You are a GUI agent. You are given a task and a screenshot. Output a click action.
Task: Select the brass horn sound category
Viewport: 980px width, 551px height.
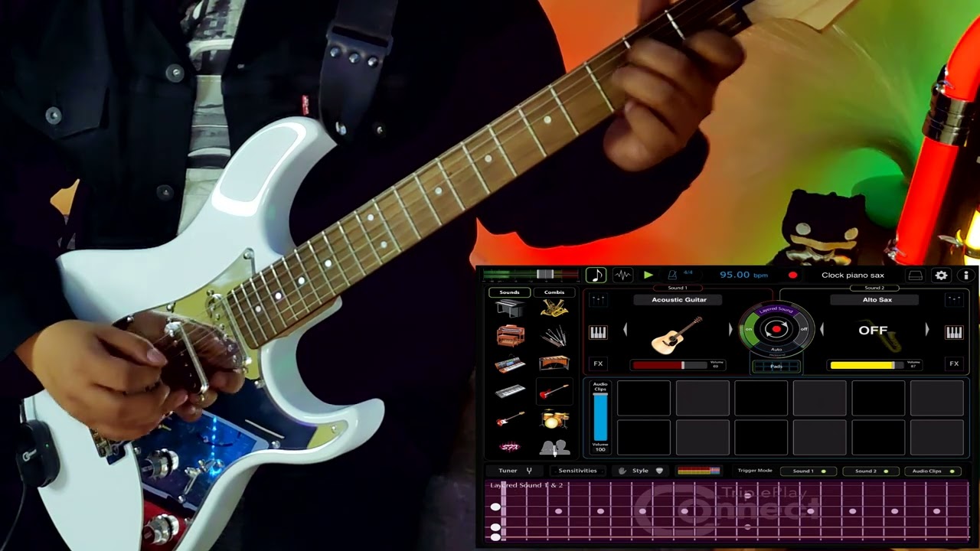pos(554,308)
